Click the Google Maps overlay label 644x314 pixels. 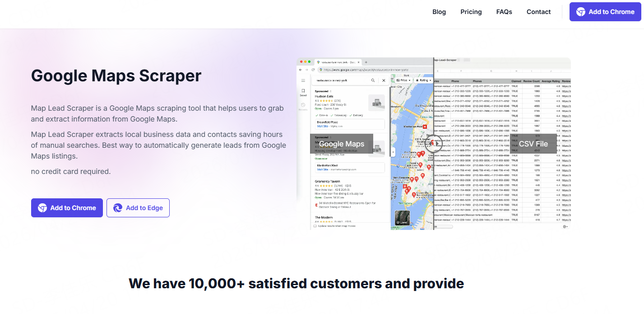point(342,144)
